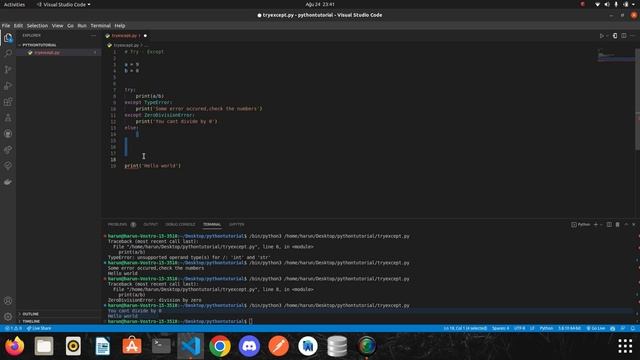Viewport: 640px width, 360px height.
Task: Switch to the Problems tab
Action: pos(118,224)
